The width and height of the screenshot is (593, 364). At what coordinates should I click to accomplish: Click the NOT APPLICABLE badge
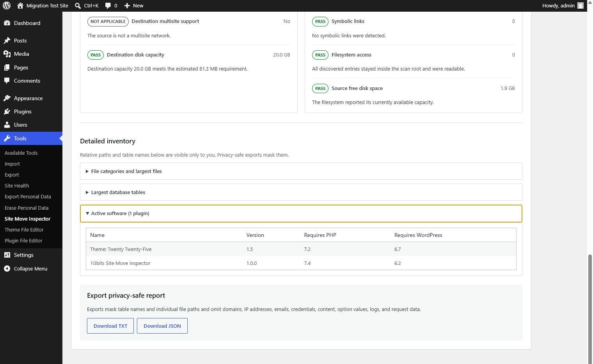pos(108,21)
